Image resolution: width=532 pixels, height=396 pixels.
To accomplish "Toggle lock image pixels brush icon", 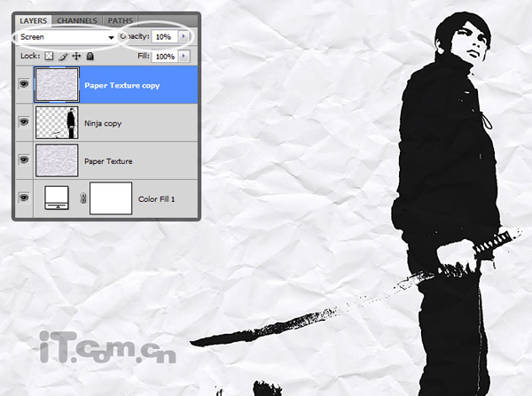I will (x=63, y=57).
